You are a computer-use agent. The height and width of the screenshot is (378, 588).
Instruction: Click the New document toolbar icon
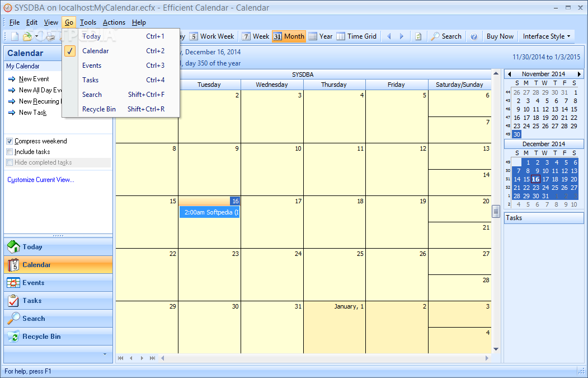tap(15, 36)
